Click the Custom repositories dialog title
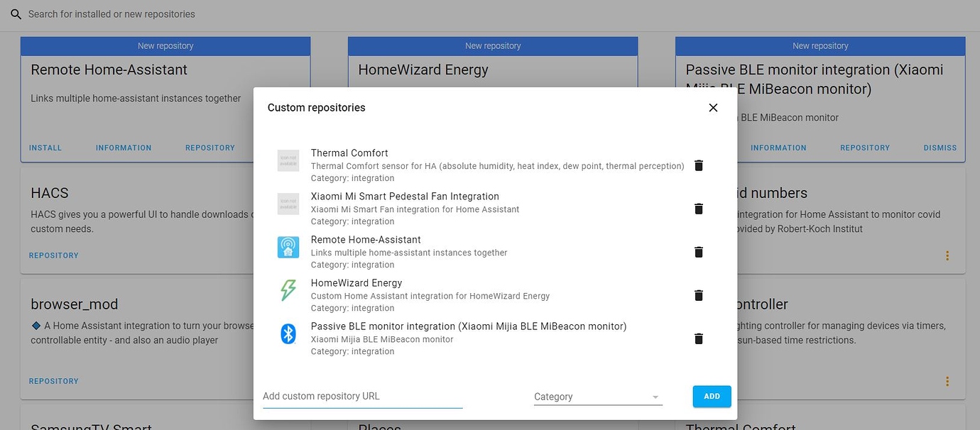Viewport: 980px width, 430px height. pyautogui.click(x=317, y=108)
